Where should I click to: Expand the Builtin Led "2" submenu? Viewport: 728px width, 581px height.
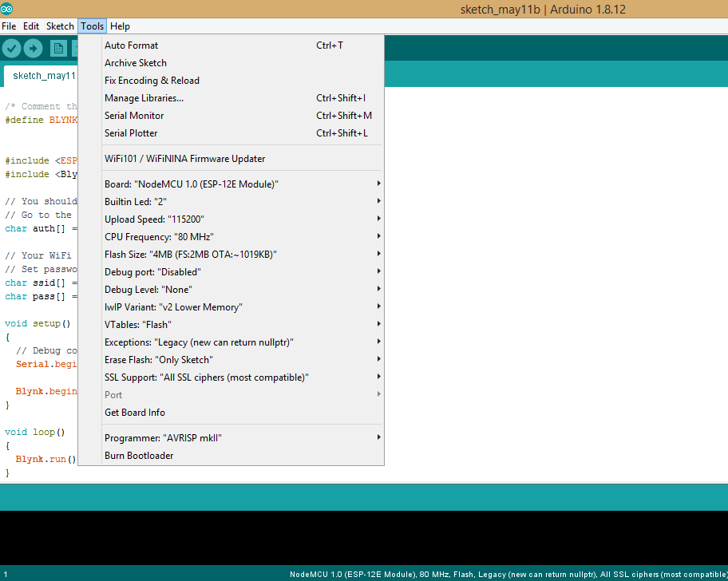[231, 203]
